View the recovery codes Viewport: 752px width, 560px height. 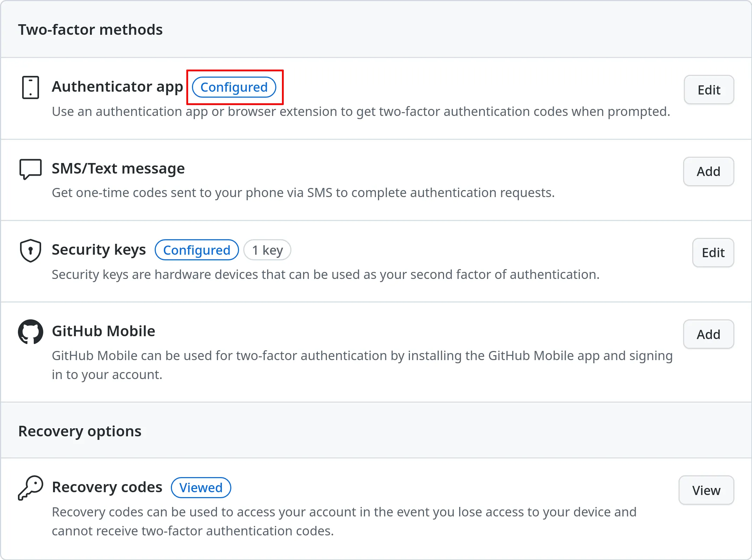pyautogui.click(x=706, y=490)
